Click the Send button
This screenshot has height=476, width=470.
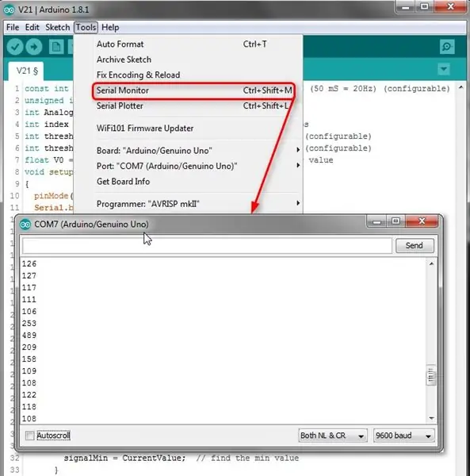(415, 245)
